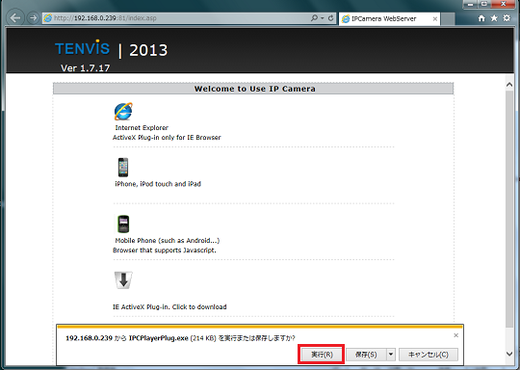Click the 'Welcome to Use IP Camera' heading
The image size is (520, 370).
(255, 89)
